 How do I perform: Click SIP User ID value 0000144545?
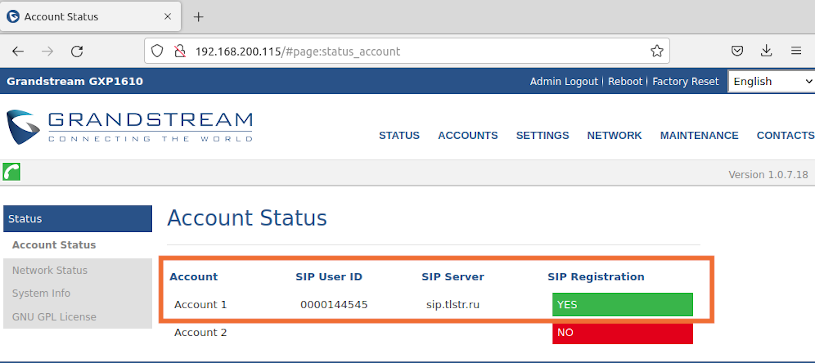click(334, 304)
